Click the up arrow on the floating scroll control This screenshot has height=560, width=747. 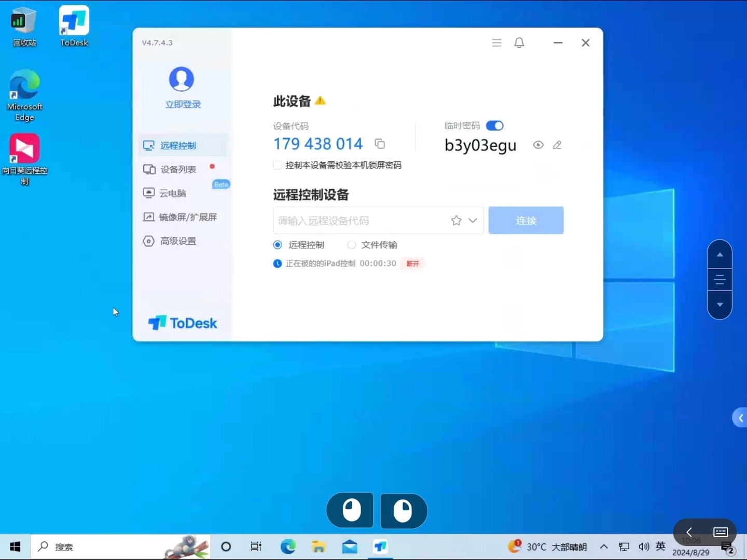[x=720, y=255]
